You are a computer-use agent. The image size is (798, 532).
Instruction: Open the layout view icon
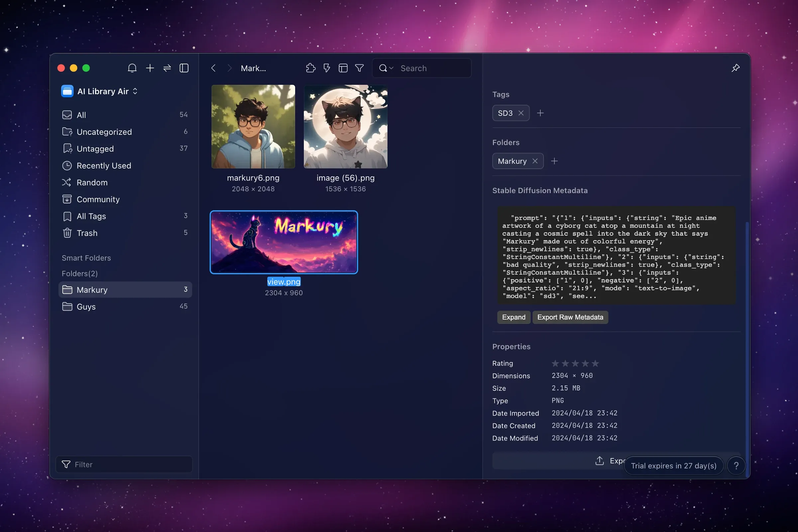[343, 68]
